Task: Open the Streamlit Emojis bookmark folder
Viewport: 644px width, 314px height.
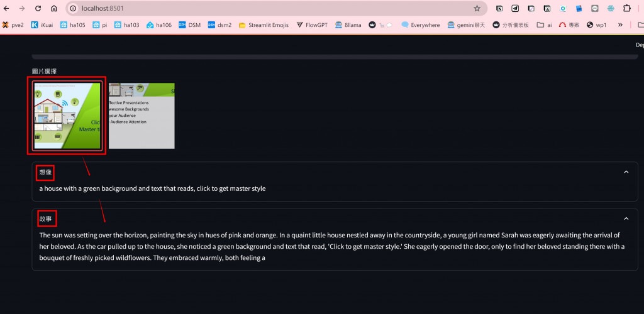Action: pyautogui.click(x=264, y=25)
